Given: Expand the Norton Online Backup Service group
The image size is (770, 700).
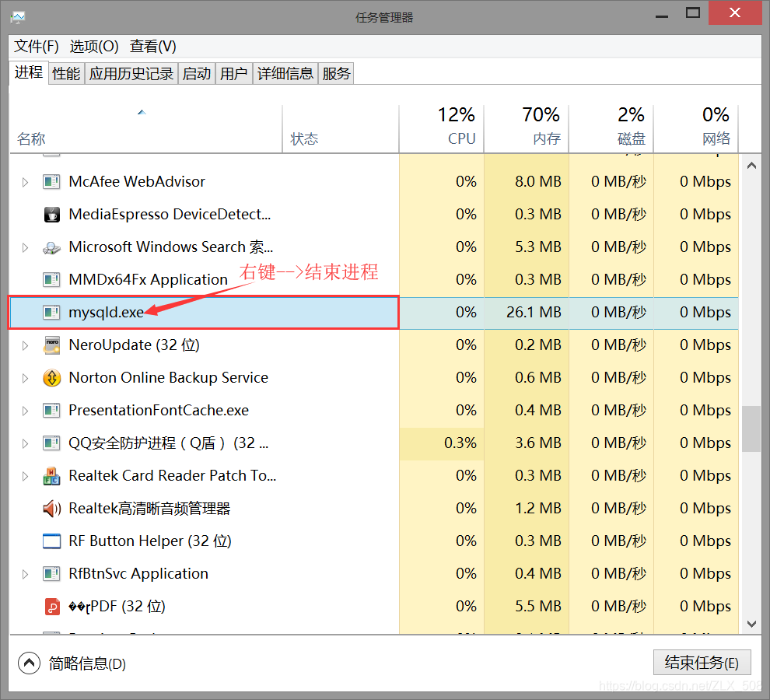Looking at the screenshot, I should tap(25, 378).
